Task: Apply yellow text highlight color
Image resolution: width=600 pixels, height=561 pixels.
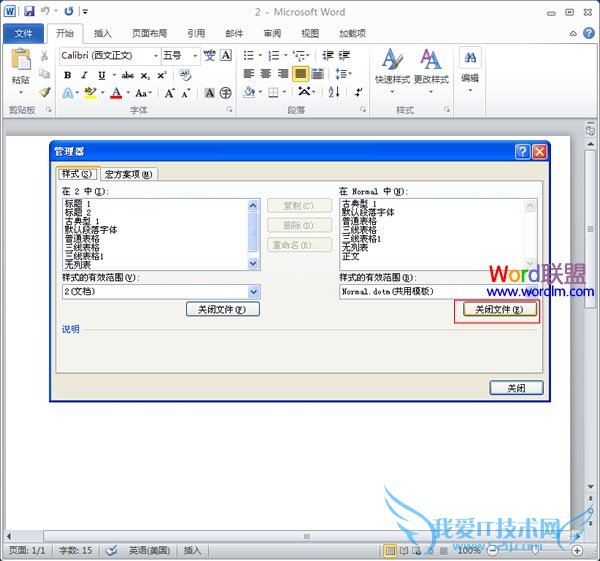Action: pos(90,93)
